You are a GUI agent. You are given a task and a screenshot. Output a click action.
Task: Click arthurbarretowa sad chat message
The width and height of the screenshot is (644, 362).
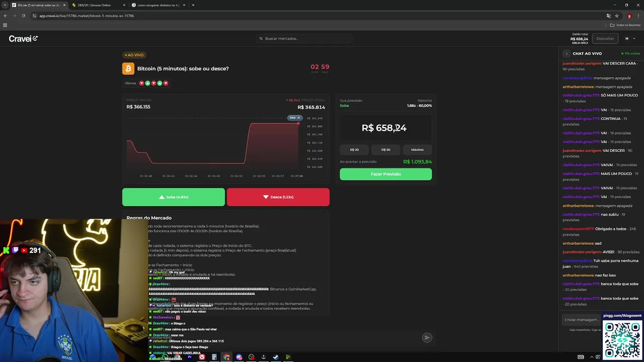pyautogui.click(x=582, y=243)
